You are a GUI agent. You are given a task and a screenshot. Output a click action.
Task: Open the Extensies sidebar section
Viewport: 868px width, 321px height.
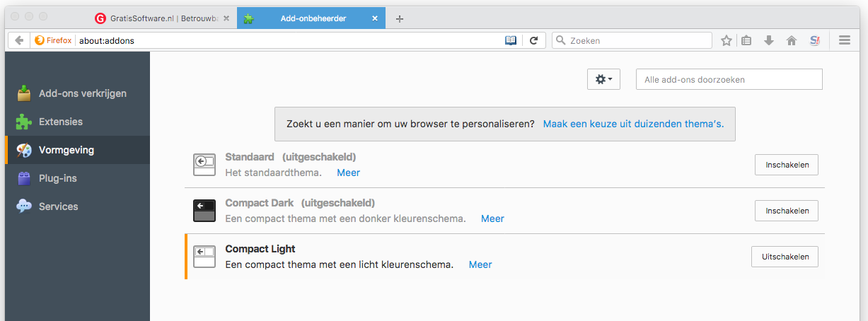coord(60,122)
